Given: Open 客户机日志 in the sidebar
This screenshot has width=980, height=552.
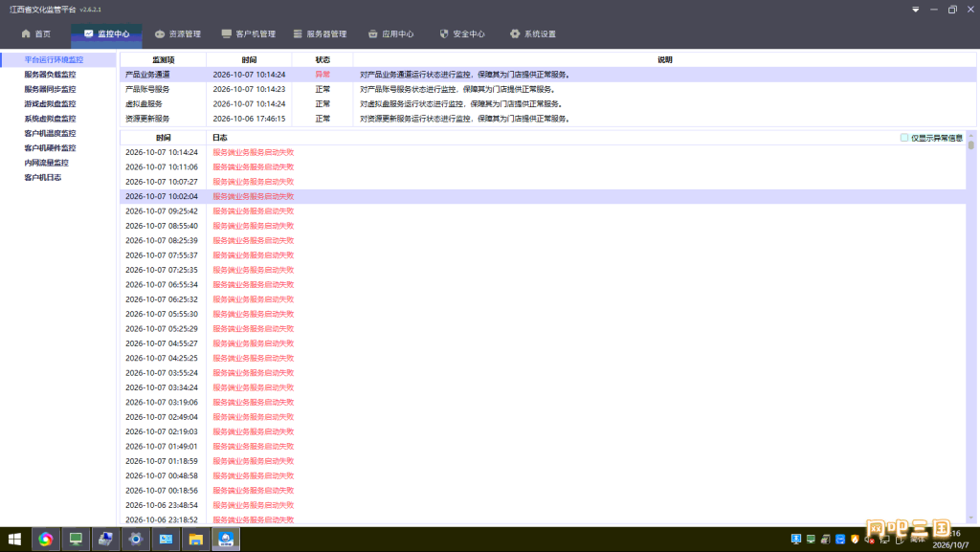Looking at the screenshot, I should pyautogui.click(x=42, y=177).
